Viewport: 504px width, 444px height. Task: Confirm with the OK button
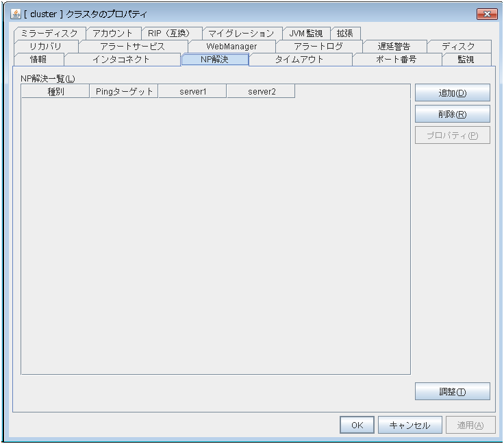357,425
